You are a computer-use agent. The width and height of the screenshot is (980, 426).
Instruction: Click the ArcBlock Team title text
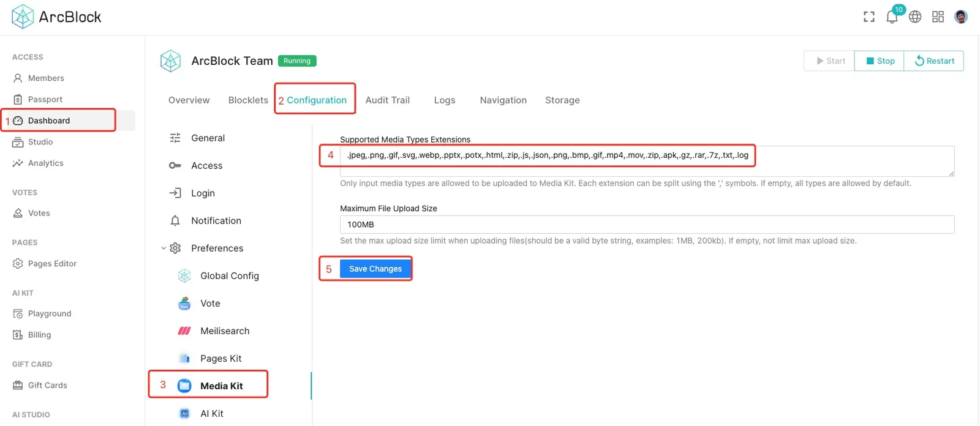[x=232, y=61]
